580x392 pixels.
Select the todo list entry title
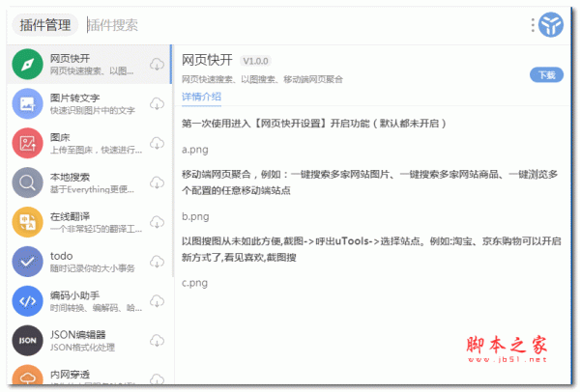tap(62, 256)
